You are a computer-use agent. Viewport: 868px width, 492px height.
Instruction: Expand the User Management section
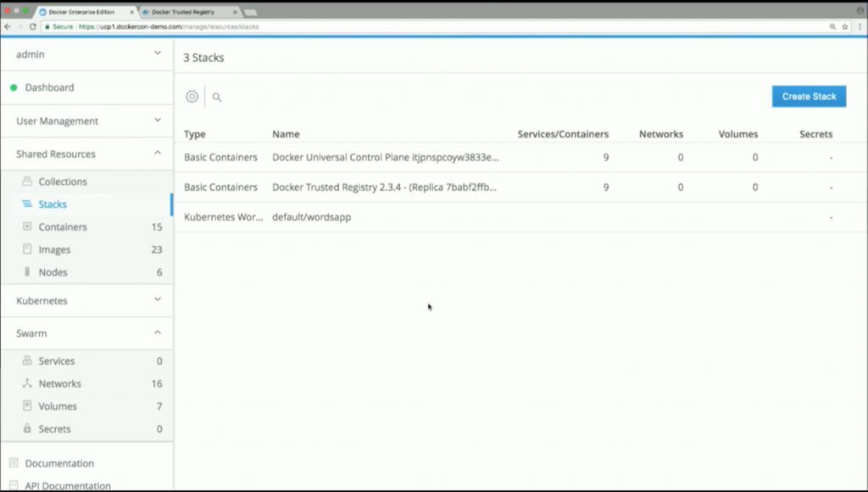click(x=158, y=120)
